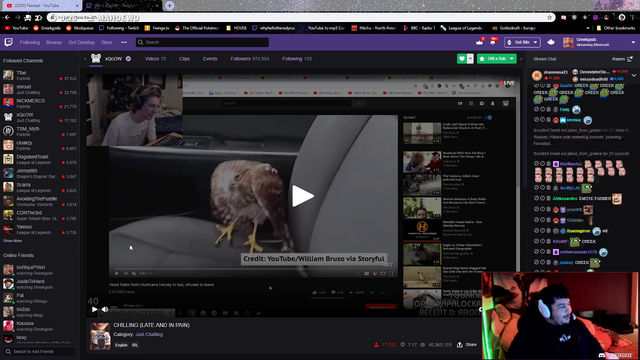640x360 pixels.
Task: Open DisguisedToast channel in sidebar
Action: (40, 159)
